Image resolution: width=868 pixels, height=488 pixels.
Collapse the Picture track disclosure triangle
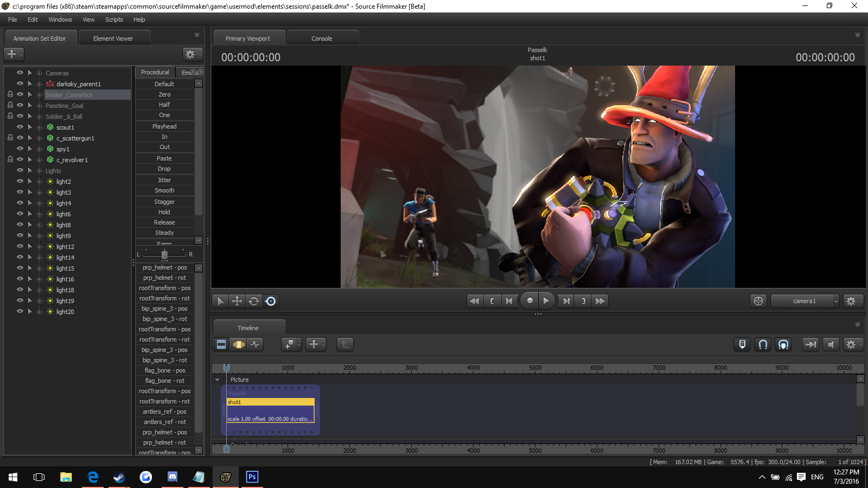tap(218, 380)
